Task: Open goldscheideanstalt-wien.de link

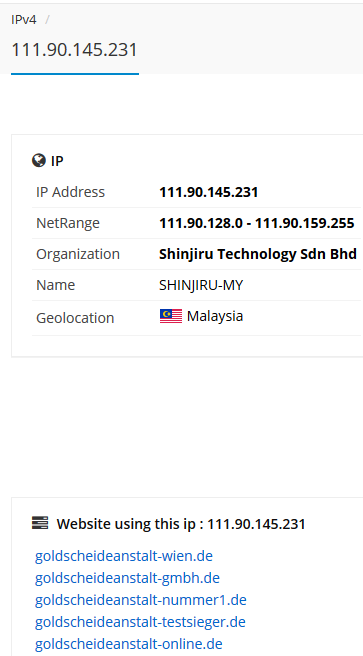Action: click(x=124, y=556)
